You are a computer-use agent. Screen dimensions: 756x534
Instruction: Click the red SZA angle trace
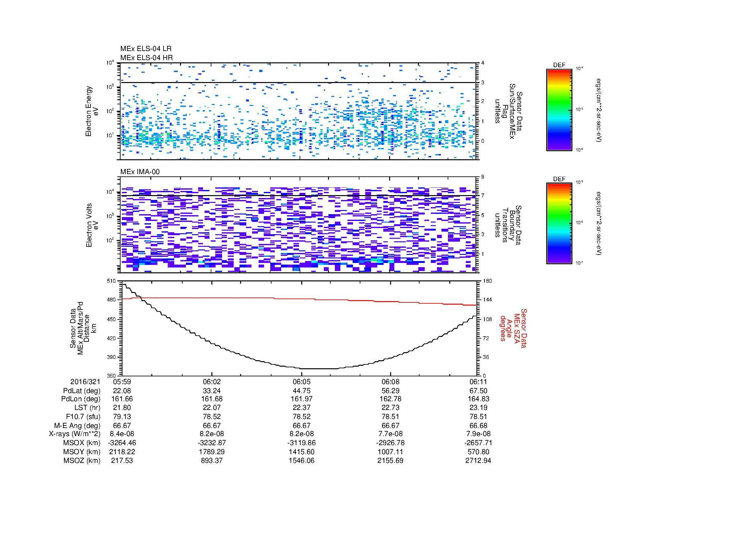(299, 299)
